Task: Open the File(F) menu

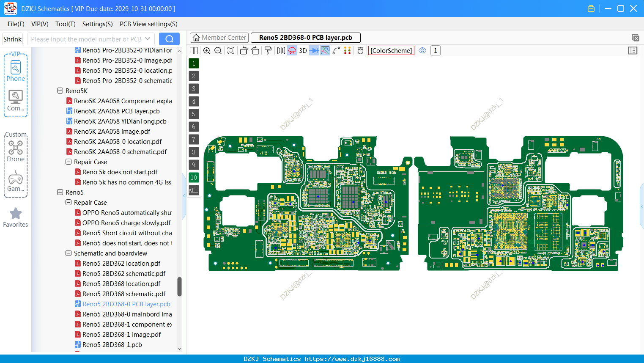Action: pyautogui.click(x=16, y=24)
